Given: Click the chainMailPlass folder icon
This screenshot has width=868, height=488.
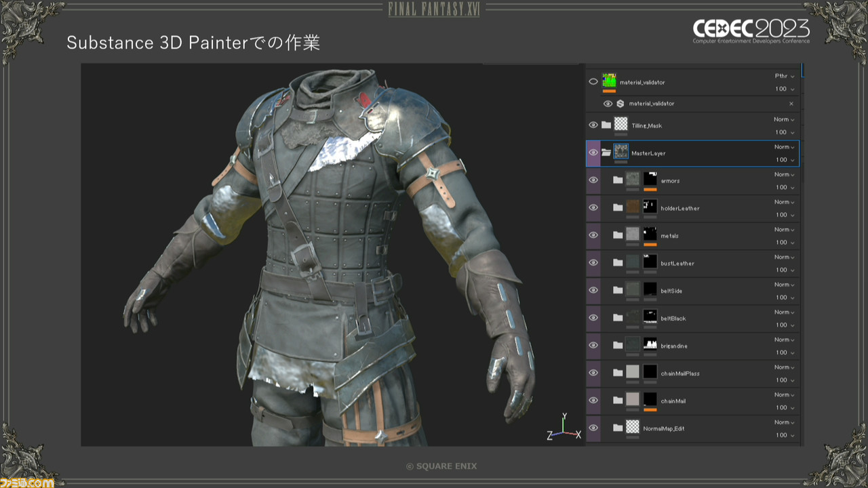Looking at the screenshot, I should point(618,373).
